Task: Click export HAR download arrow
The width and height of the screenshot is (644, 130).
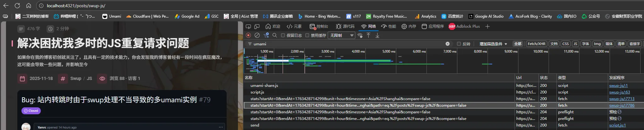Action: (377, 35)
